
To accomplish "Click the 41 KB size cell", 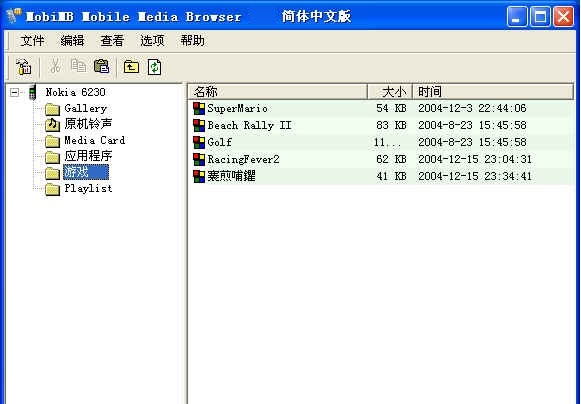I will (391, 176).
